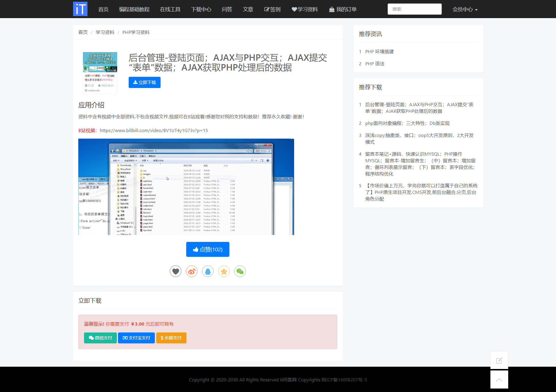Viewport: 556px width, 392px height.
Task: Open PHP 语法 recommended article
Action: 375,64
